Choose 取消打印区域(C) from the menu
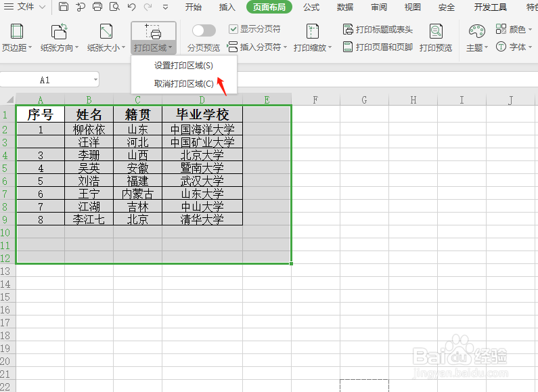 [183, 83]
